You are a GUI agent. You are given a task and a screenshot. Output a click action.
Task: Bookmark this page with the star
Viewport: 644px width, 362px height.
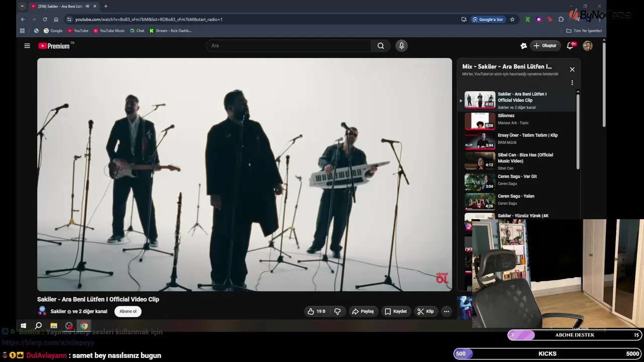point(512,19)
